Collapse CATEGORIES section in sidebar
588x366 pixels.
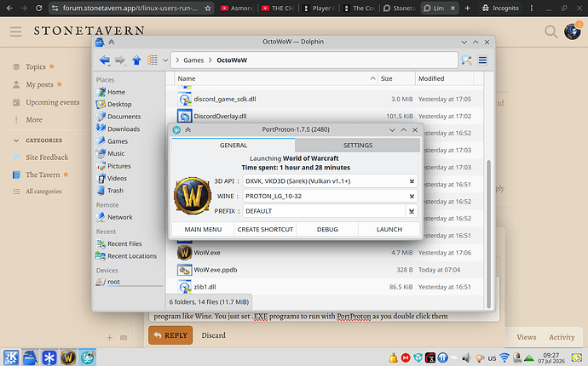[38, 140]
